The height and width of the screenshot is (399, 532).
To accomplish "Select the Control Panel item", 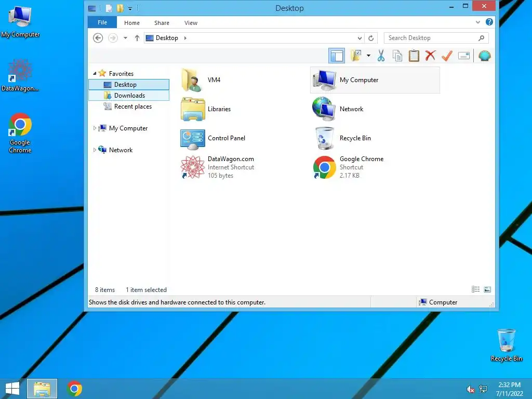I will [x=213, y=138].
